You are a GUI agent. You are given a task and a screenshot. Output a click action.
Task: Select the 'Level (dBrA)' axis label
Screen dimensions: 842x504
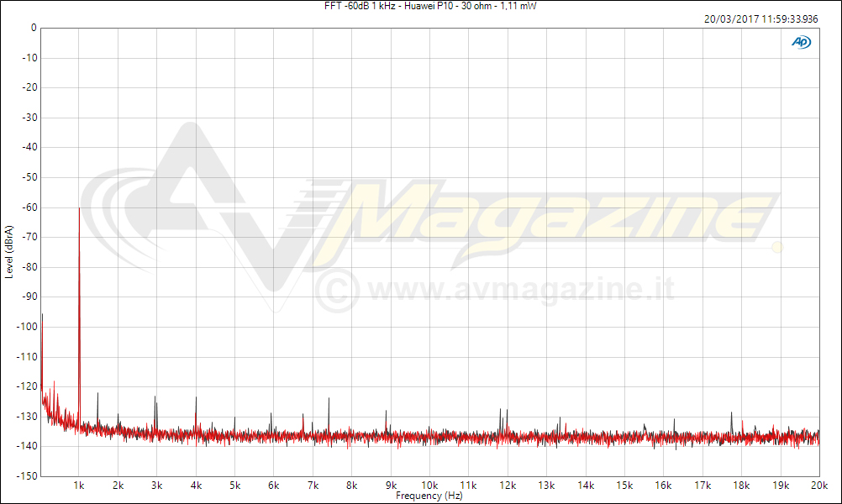click(x=8, y=251)
